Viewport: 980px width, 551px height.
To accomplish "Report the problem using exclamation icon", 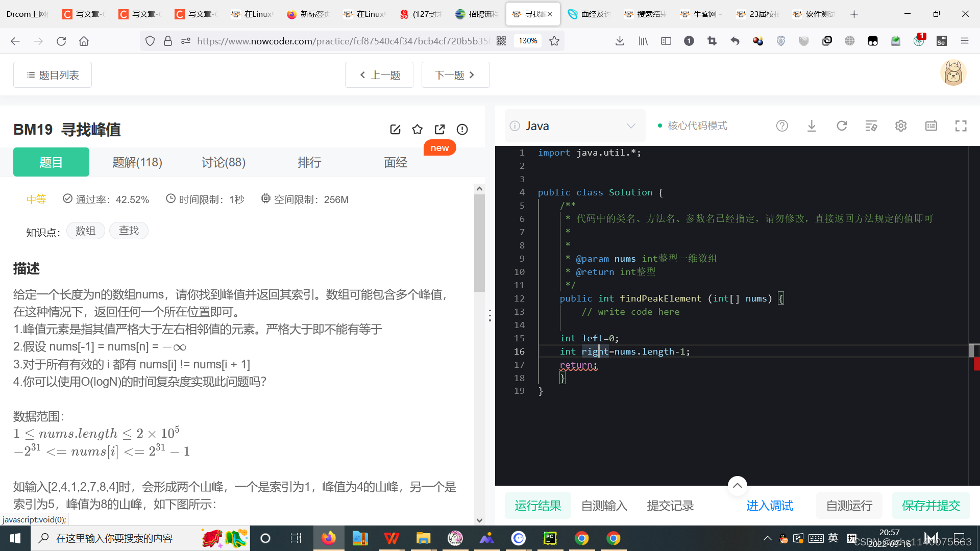I will [462, 129].
